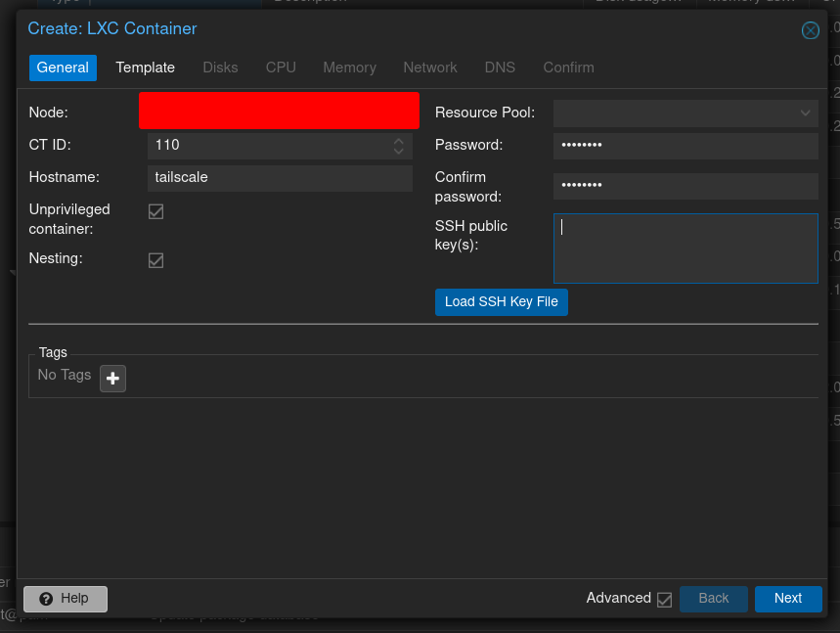Close the Create LXC Container dialog
Image resolution: width=840 pixels, height=633 pixels.
[810, 30]
